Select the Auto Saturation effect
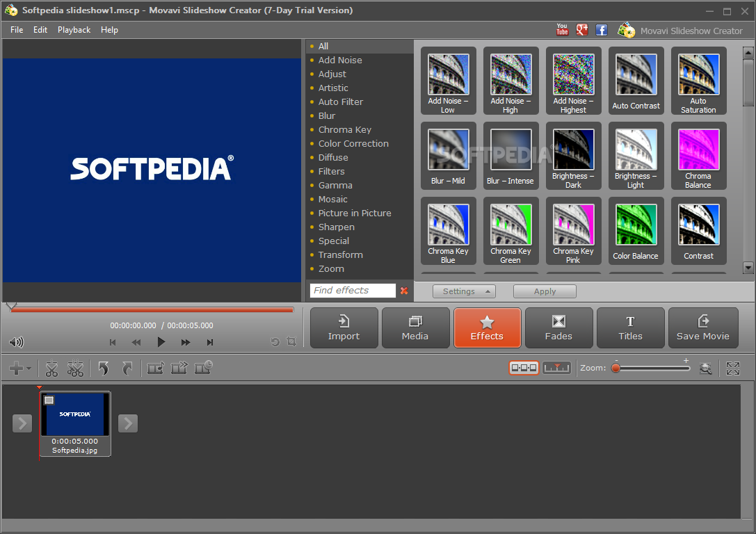The width and height of the screenshot is (756, 534). coord(699,81)
